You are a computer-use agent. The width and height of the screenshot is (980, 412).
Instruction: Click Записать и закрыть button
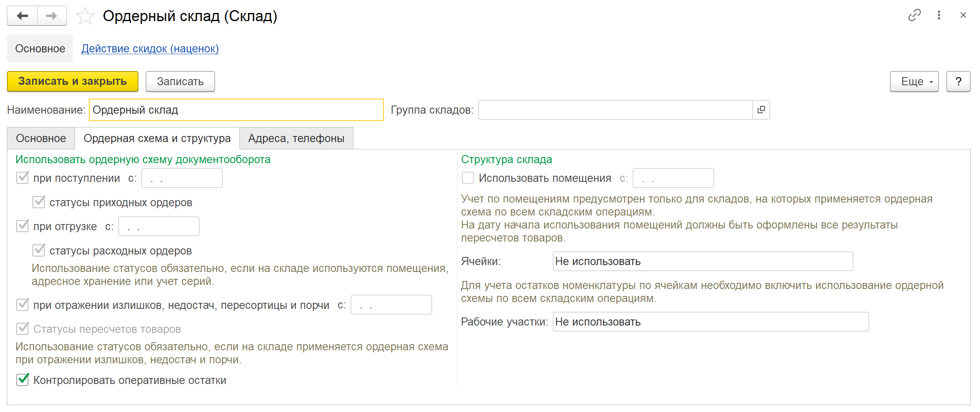click(73, 81)
